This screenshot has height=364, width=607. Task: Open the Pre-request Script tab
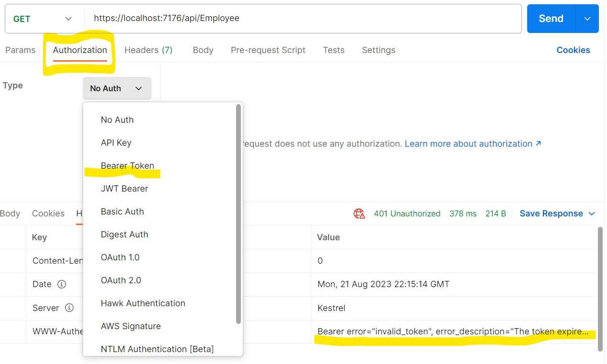click(268, 50)
